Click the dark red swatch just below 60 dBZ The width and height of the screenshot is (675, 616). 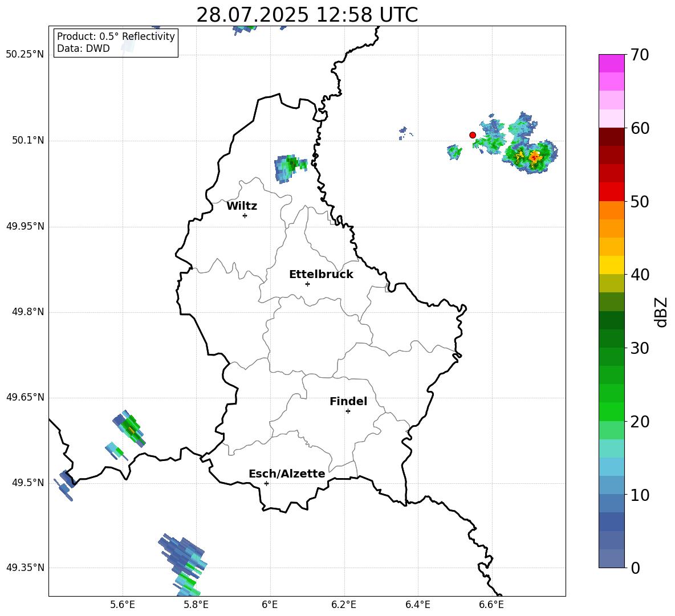[x=611, y=136]
